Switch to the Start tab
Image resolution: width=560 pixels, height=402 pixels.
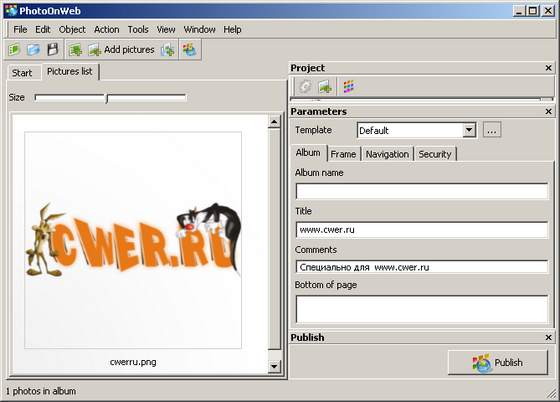coord(22,73)
